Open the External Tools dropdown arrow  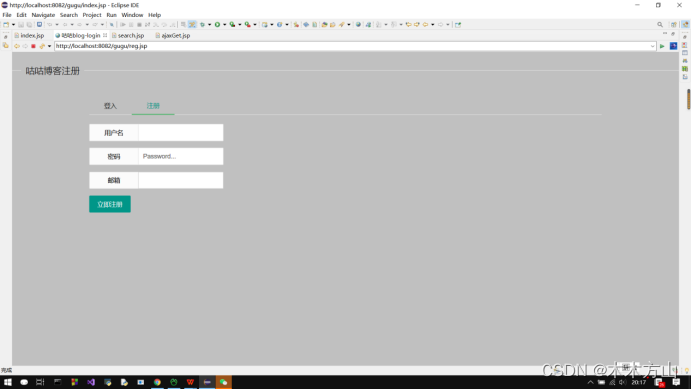click(x=255, y=25)
